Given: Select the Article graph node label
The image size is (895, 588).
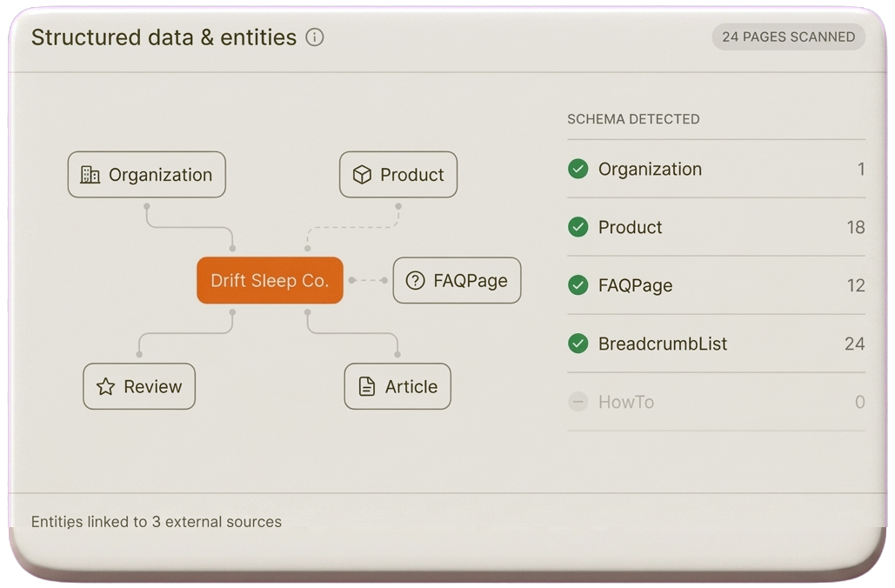Looking at the screenshot, I should click(x=411, y=386).
